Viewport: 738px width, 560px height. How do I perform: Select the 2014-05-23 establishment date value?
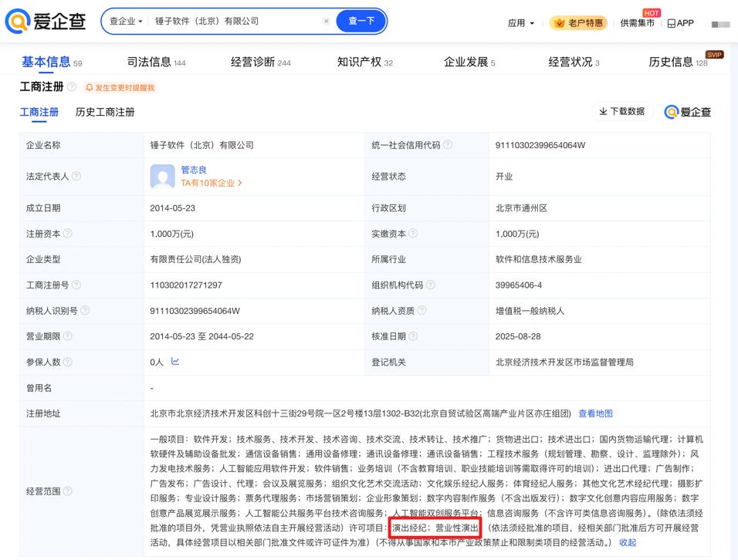tap(173, 208)
